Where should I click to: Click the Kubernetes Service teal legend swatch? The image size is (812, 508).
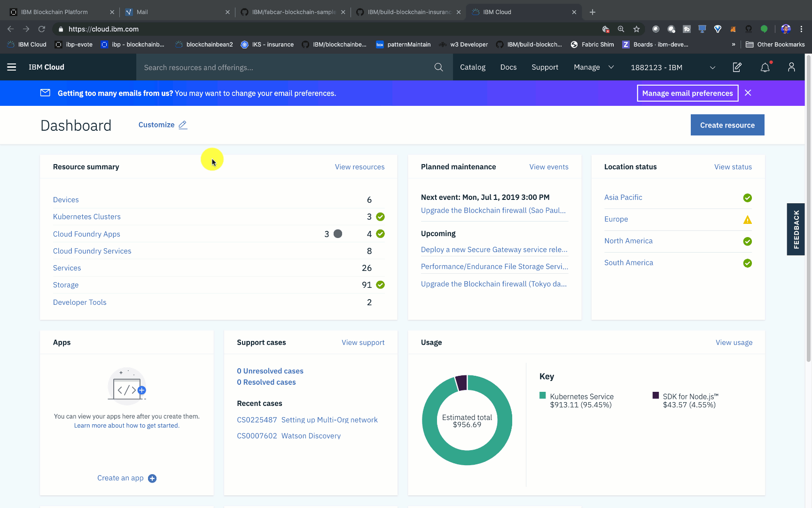[543, 396]
